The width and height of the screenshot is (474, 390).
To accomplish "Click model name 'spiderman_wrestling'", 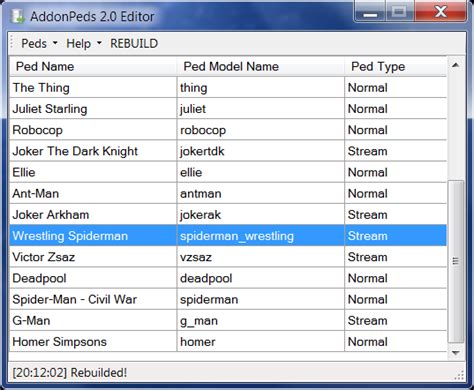I will (237, 236).
